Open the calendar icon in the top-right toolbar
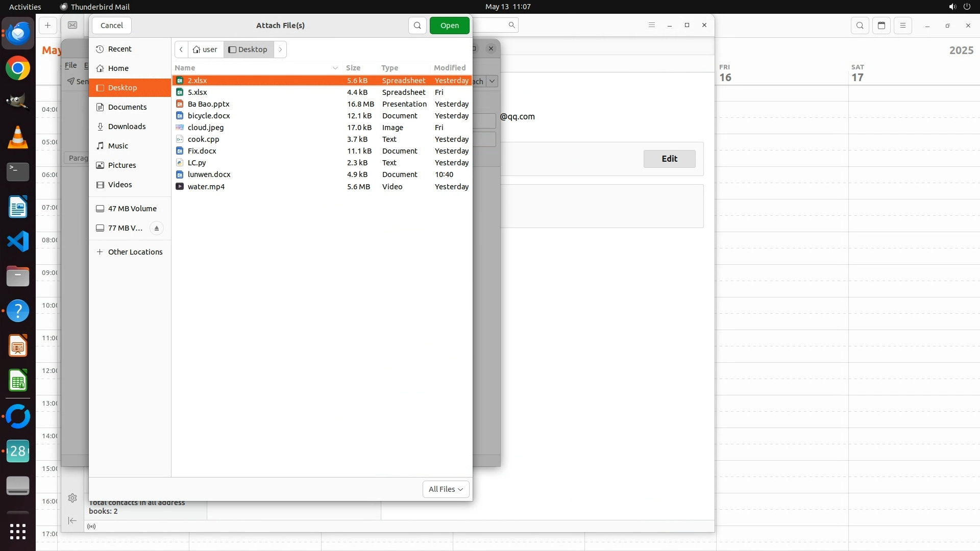Image resolution: width=980 pixels, height=551 pixels. (881, 26)
